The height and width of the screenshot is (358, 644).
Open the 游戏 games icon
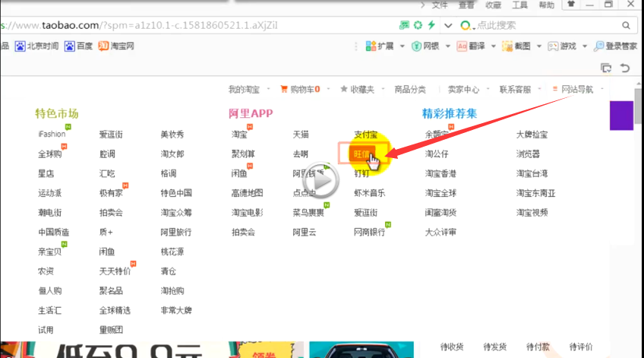[553, 46]
